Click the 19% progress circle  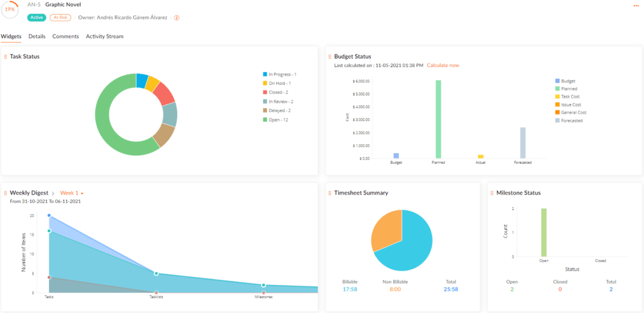10,9
